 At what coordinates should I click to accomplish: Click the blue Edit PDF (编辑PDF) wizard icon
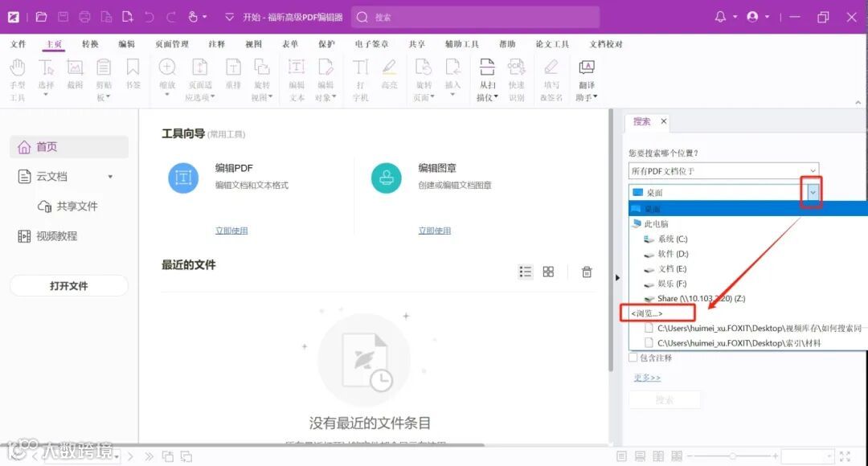pyautogui.click(x=183, y=178)
